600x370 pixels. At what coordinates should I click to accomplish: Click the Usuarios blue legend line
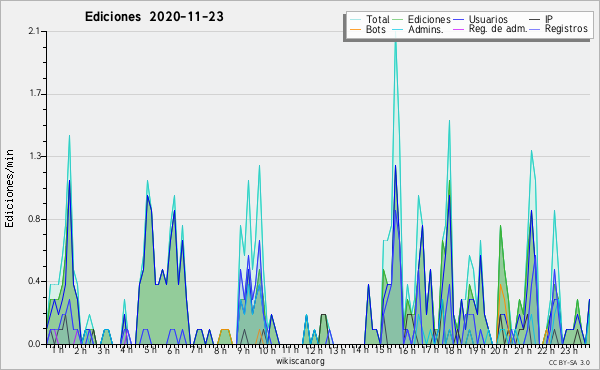[458, 20]
